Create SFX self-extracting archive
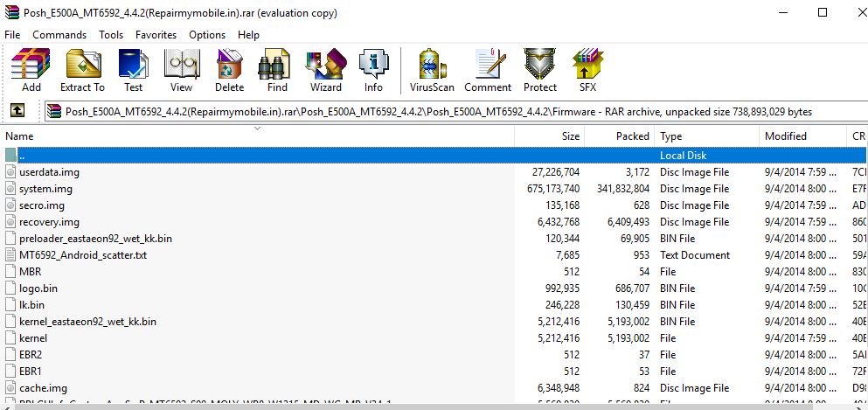 tap(587, 70)
